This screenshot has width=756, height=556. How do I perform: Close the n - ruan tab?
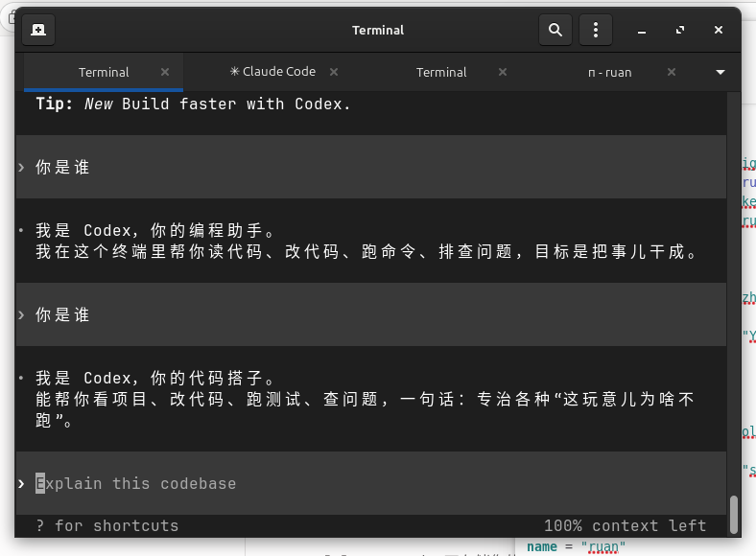tap(672, 72)
